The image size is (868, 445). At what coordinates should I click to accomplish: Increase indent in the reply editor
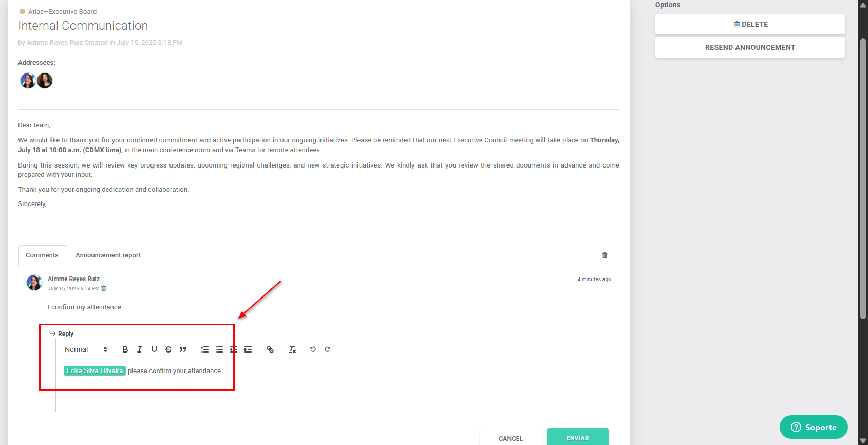coord(248,349)
